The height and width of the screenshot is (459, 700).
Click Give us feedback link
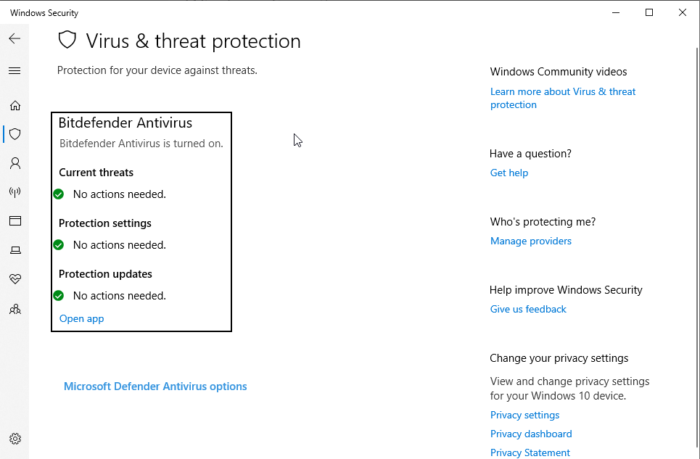(x=528, y=309)
